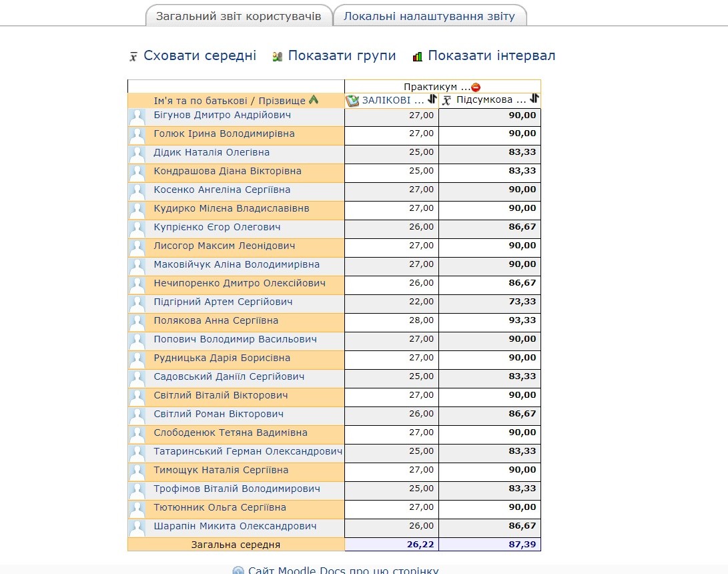This screenshot has height=574, width=728.
Task: Click the ЗАЛІКОВІ ... column header link
Action: pos(393,100)
